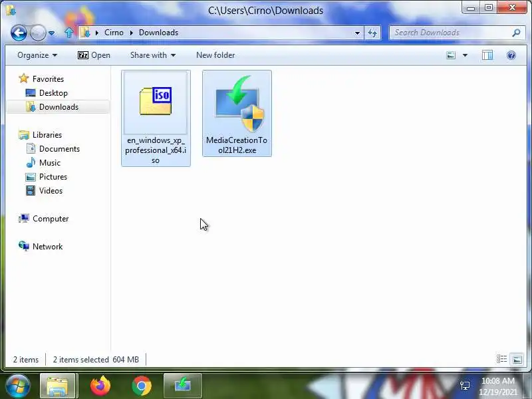Click the MediaCreationTool21H2.exe file name

(237, 145)
